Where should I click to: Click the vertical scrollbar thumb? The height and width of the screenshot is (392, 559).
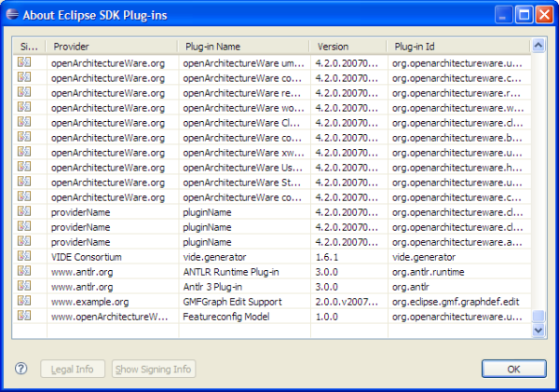(x=539, y=316)
